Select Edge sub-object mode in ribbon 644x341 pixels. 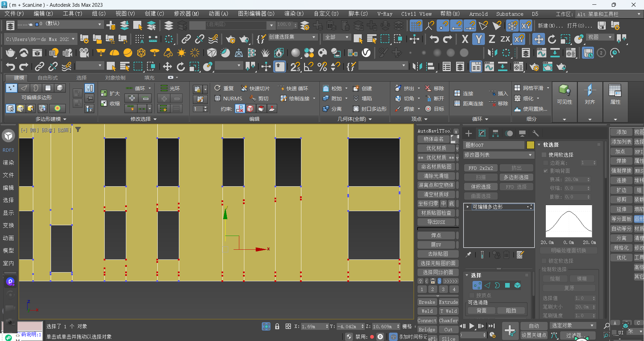click(x=23, y=88)
